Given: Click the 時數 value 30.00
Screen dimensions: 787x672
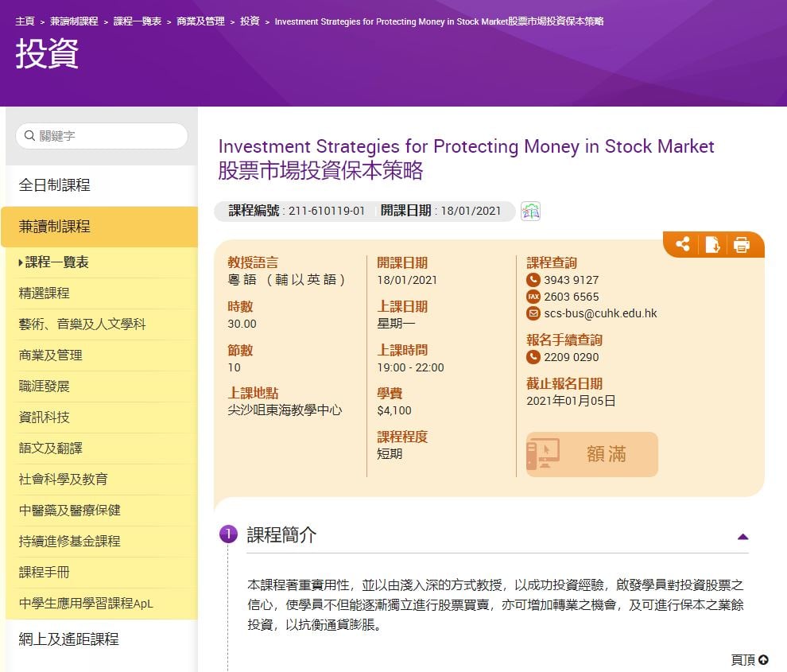Looking at the screenshot, I should [242, 324].
